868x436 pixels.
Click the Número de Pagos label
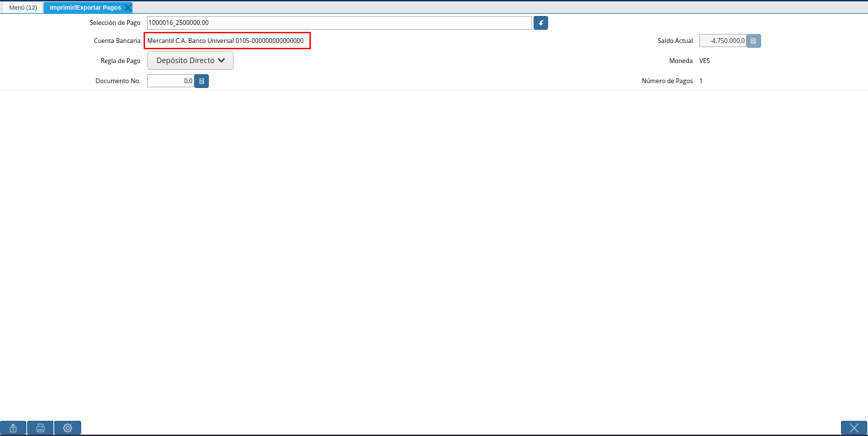click(667, 81)
